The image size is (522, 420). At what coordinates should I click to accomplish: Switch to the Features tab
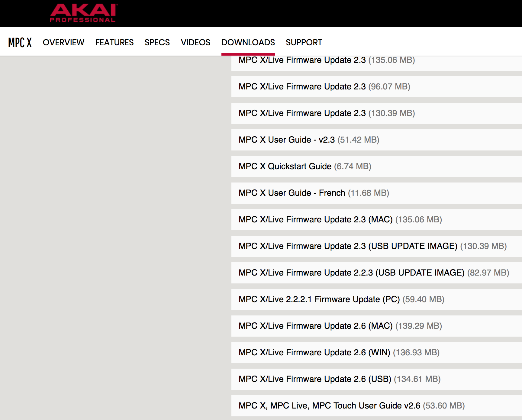coord(114,42)
